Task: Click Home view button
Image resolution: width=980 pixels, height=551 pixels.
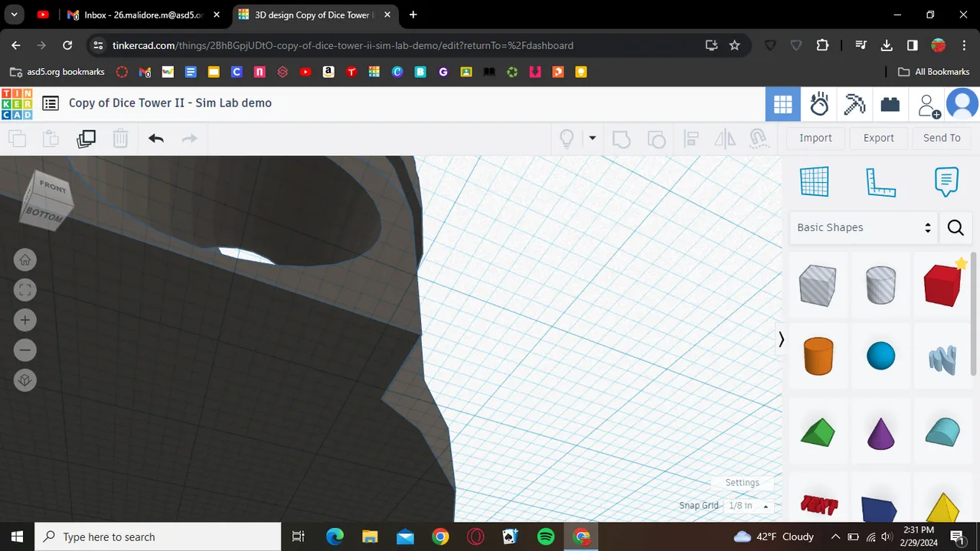Action: pyautogui.click(x=25, y=260)
